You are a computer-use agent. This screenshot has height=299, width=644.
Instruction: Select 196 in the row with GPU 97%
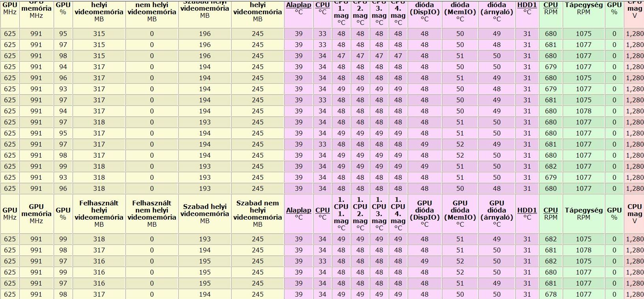click(205, 45)
